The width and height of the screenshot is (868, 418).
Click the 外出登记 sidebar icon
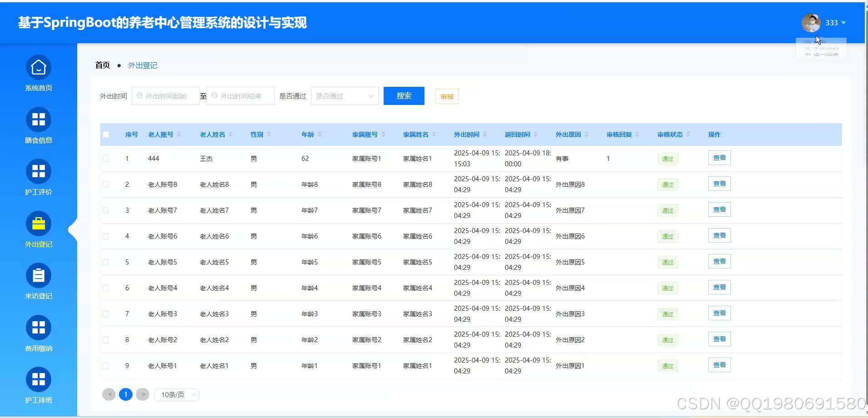pos(38,230)
